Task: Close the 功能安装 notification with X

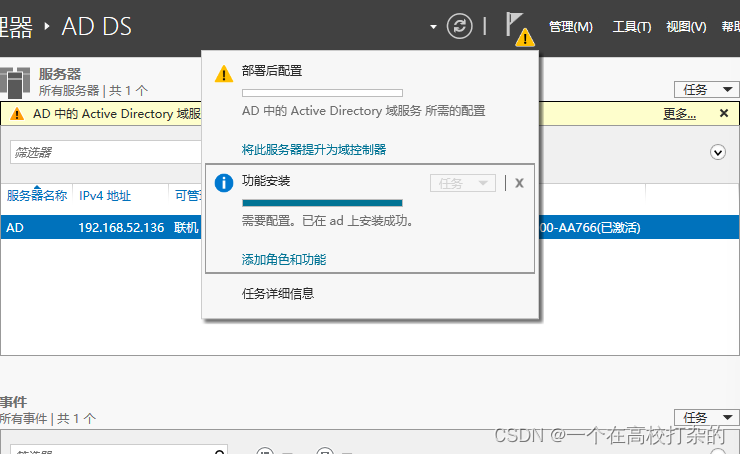Action: click(x=519, y=183)
